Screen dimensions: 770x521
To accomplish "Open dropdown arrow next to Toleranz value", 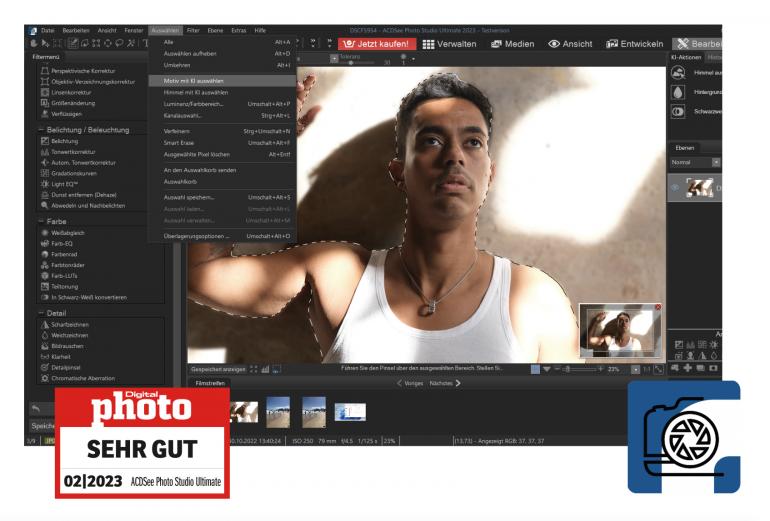I will click(334, 59).
